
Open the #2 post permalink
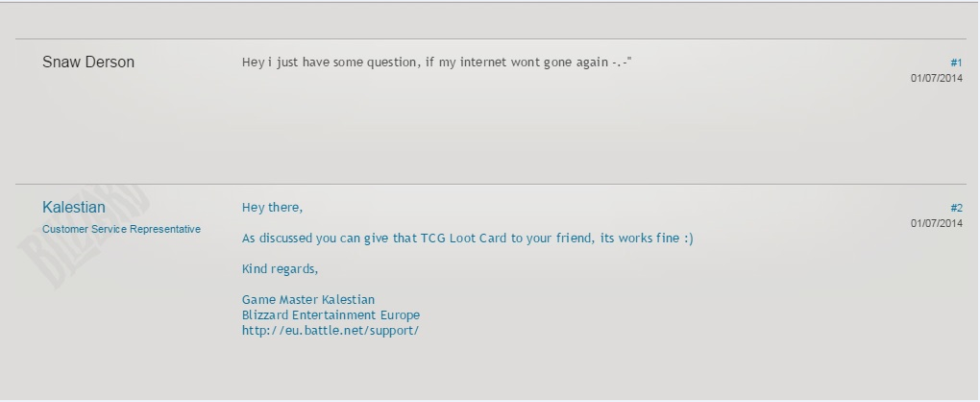click(956, 208)
